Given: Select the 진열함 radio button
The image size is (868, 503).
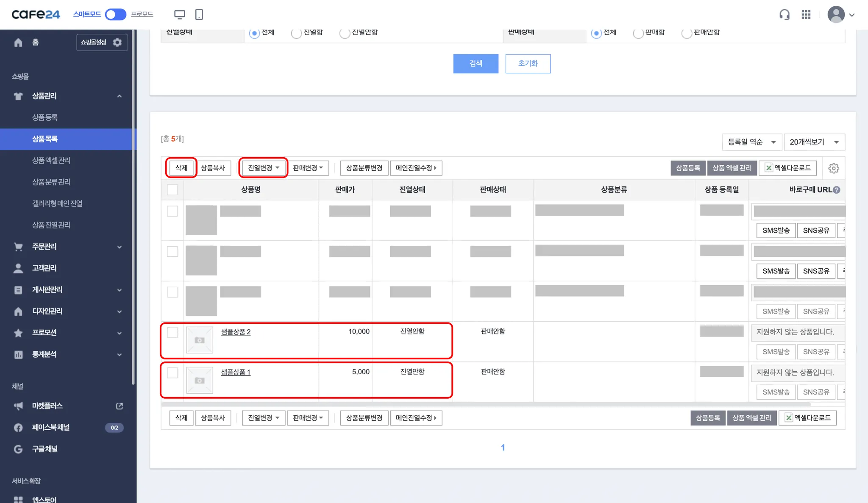Looking at the screenshot, I should (296, 33).
